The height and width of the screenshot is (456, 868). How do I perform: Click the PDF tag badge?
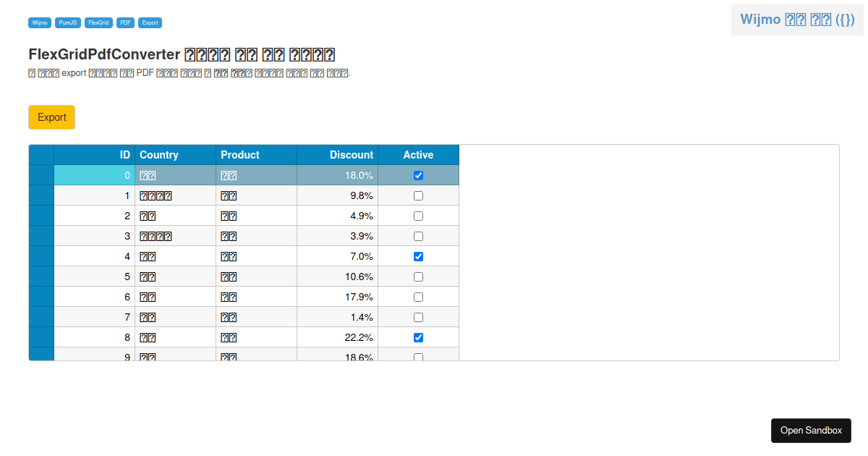coord(126,23)
